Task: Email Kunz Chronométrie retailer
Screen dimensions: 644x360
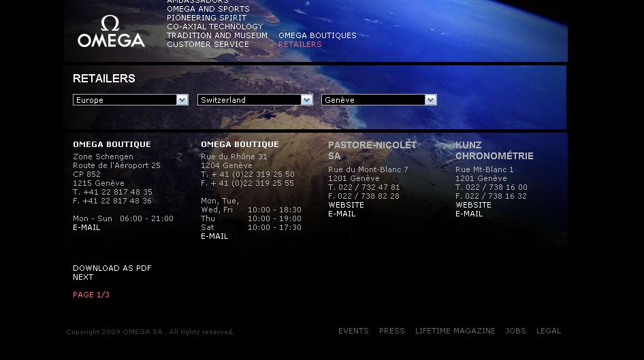Action: (x=469, y=214)
